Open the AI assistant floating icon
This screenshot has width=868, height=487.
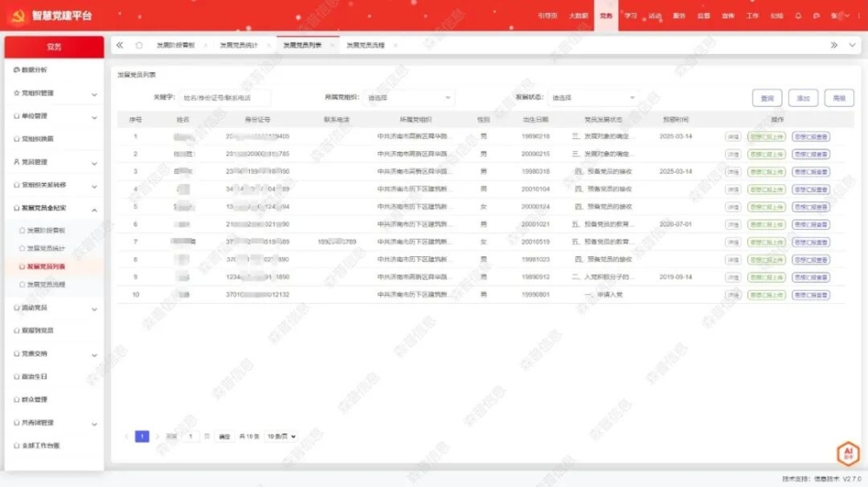point(847,453)
